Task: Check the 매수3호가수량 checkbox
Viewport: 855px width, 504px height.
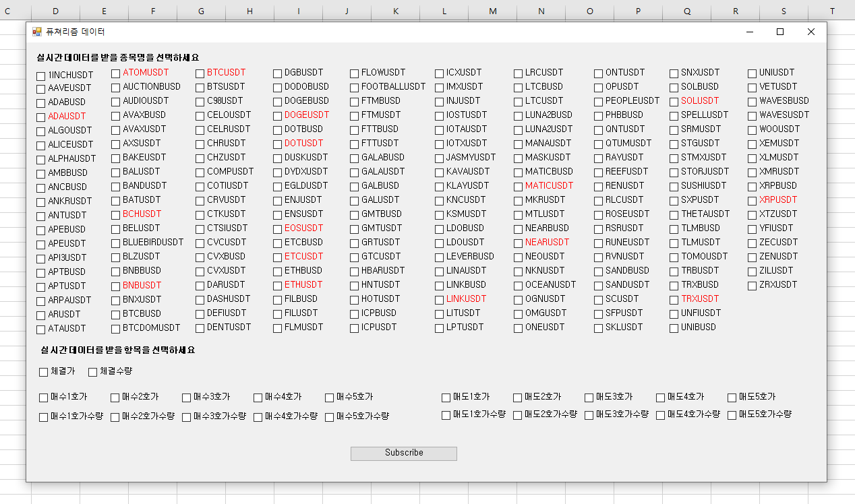Action: 187,417
